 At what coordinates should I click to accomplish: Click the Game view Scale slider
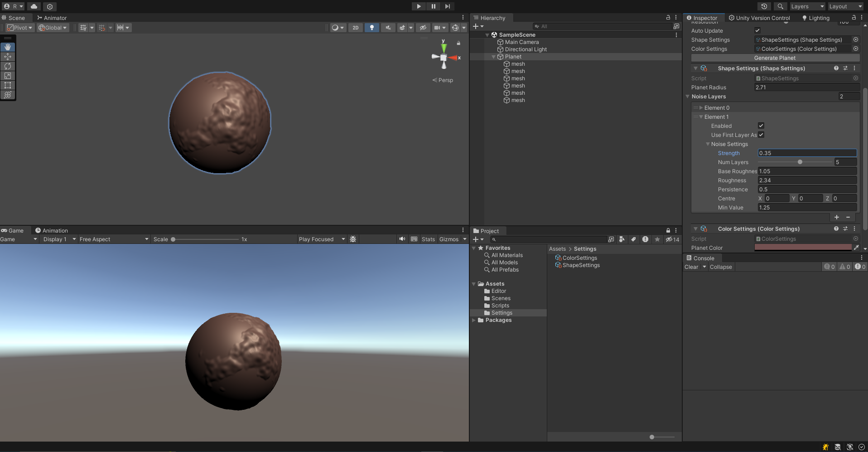pyautogui.click(x=205, y=239)
